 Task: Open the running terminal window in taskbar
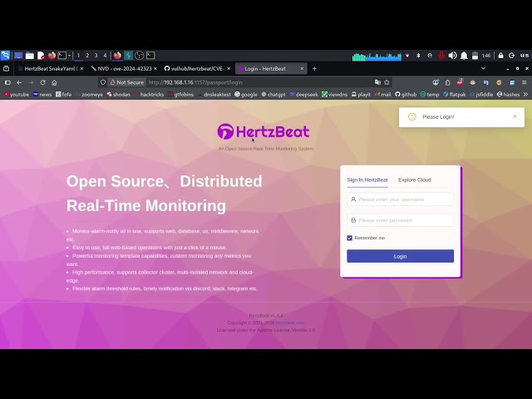click(x=150, y=56)
